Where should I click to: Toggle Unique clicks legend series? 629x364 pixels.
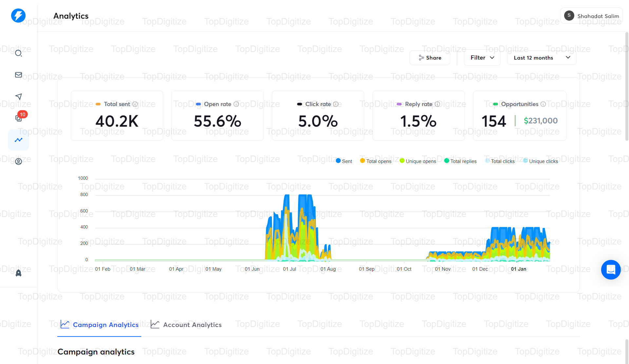[x=541, y=161]
